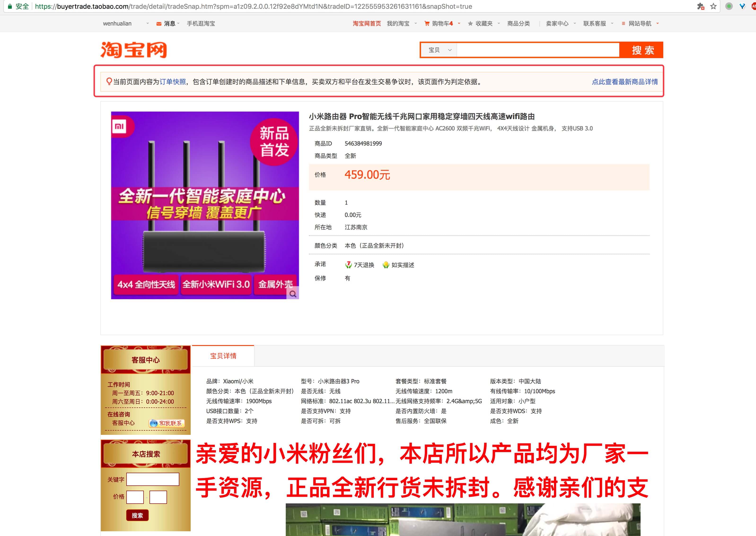Image resolution: width=756 pixels, height=536 pixels.
Task: Click 点此查看最新商品详情 link
Action: pos(624,82)
